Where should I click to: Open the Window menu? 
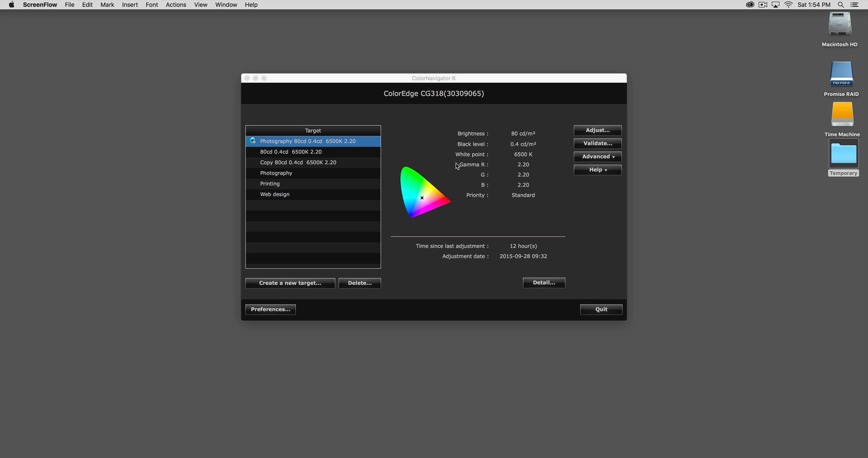[x=226, y=5]
